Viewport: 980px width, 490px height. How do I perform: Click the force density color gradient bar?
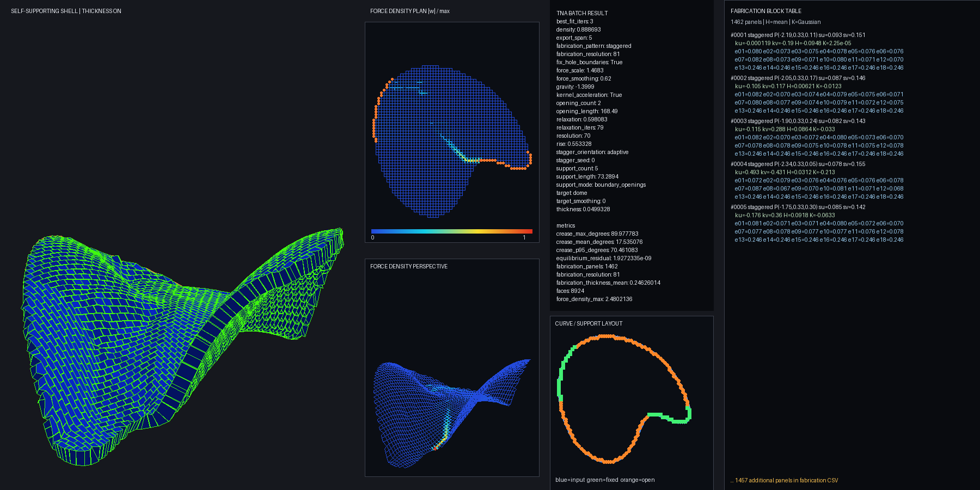(452, 231)
